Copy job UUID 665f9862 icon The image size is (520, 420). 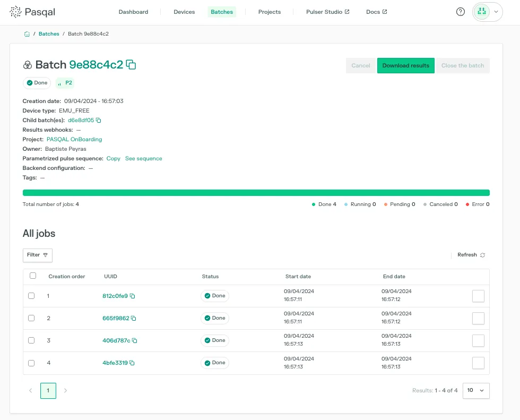(x=134, y=318)
